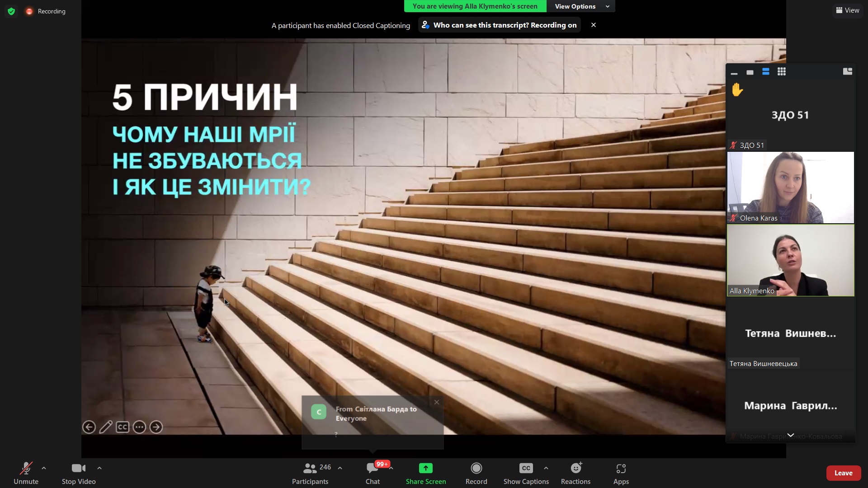The width and height of the screenshot is (868, 488).
Task: Expand audio options arrow next to Unmute
Action: pyautogui.click(x=44, y=468)
